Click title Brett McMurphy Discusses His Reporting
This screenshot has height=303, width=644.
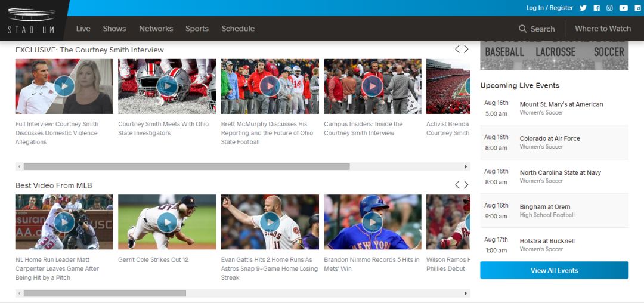coord(267,133)
